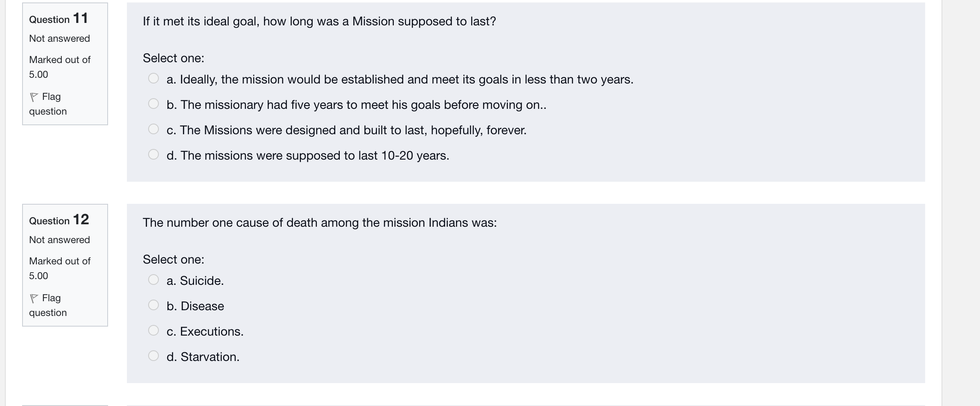The image size is (980, 406).
Task: Pick the 10-20 years answer option
Action: tap(154, 154)
